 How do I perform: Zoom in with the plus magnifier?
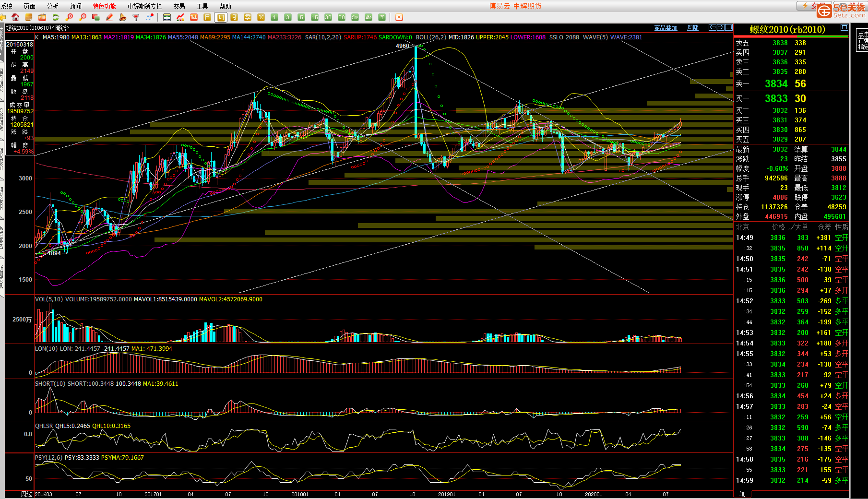(x=70, y=17)
